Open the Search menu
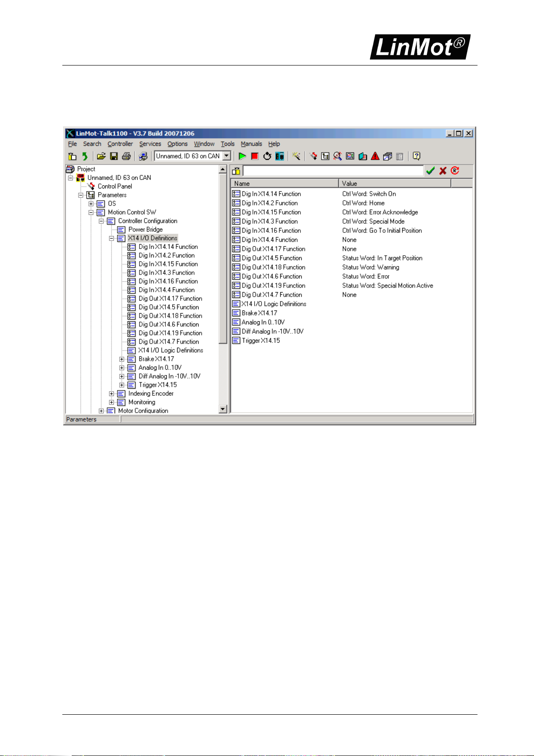 (92, 144)
